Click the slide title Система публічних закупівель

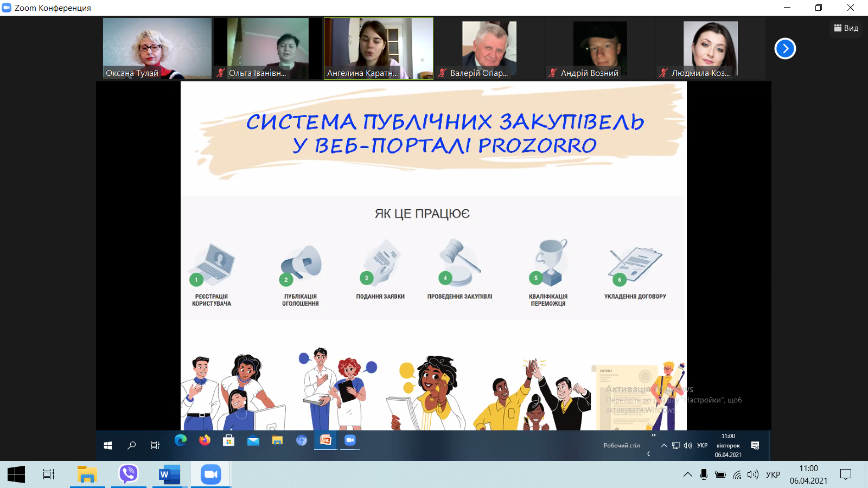coord(445,133)
